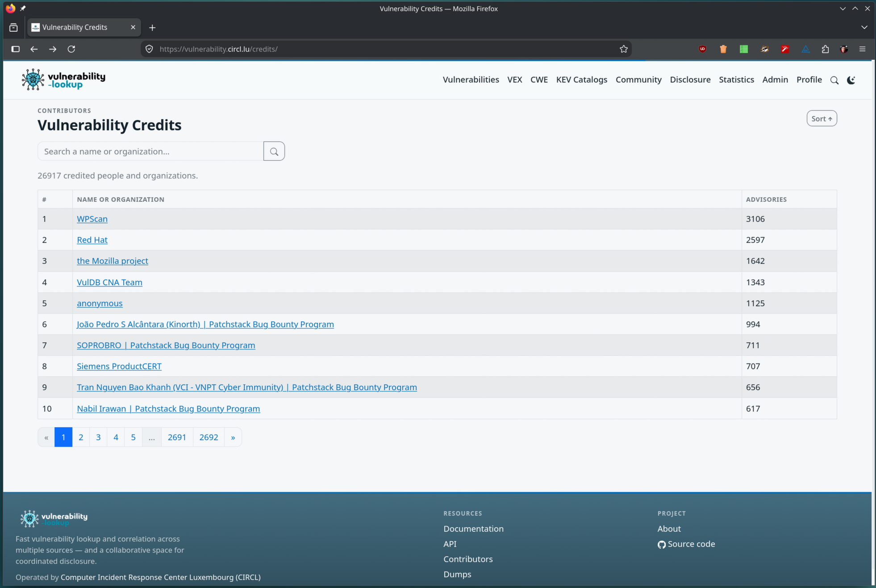Close the Vulnerability Credits tab
The image size is (876, 588).
[x=133, y=27]
